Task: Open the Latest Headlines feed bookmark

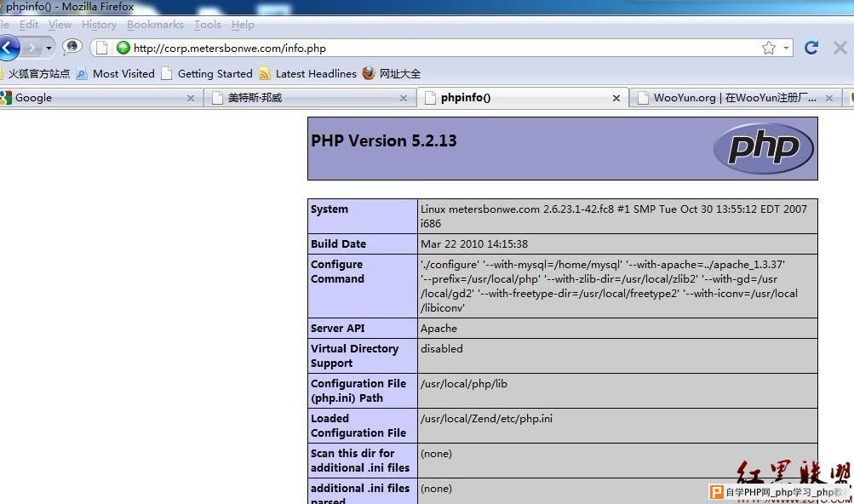Action: 316,73
